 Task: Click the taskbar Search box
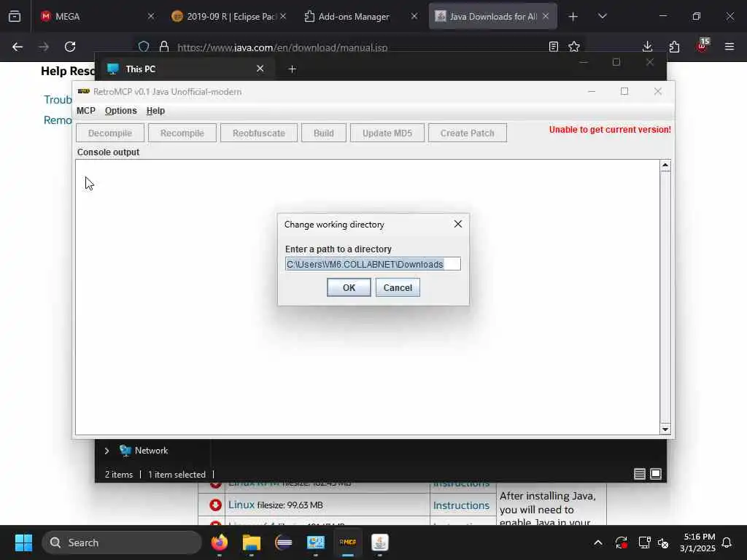coord(122,542)
